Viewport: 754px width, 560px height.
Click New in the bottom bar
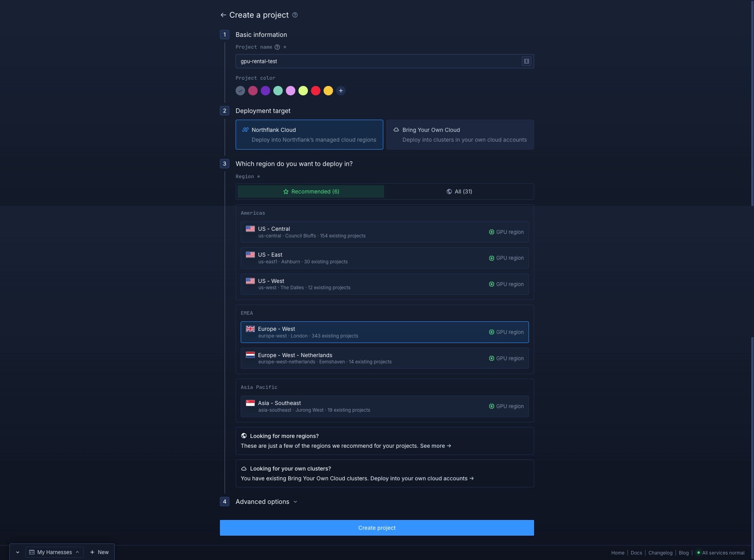pos(99,552)
